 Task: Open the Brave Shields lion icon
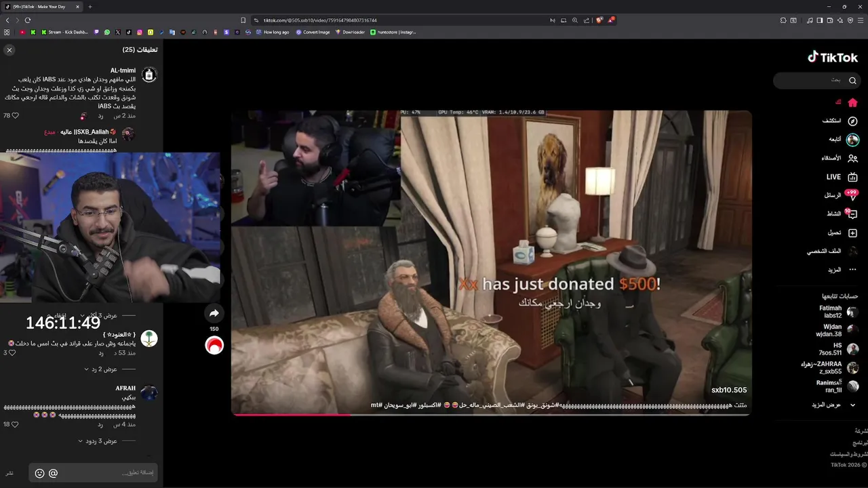click(x=599, y=20)
